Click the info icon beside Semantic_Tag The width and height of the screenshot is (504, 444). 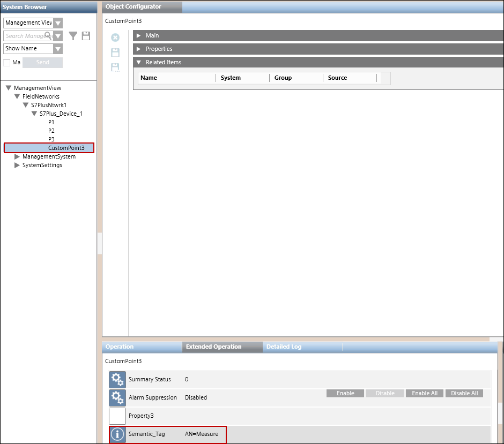pos(117,434)
